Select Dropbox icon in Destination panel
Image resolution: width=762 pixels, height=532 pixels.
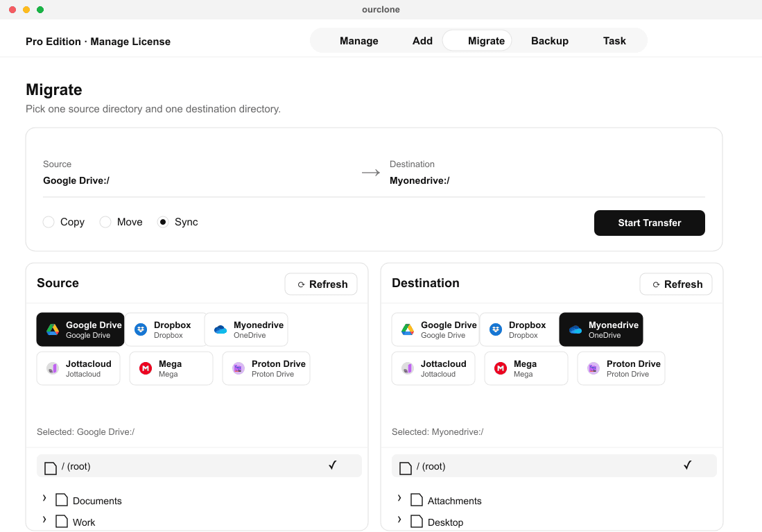click(x=496, y=329)
